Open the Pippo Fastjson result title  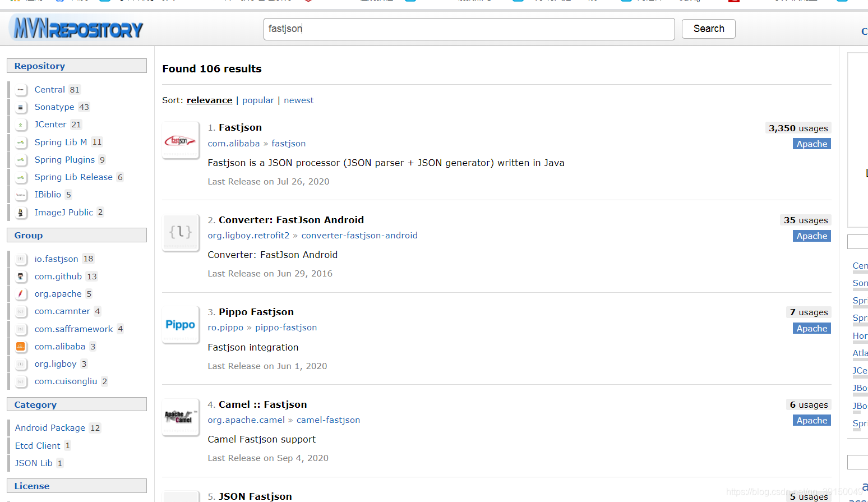pos(256,312)
